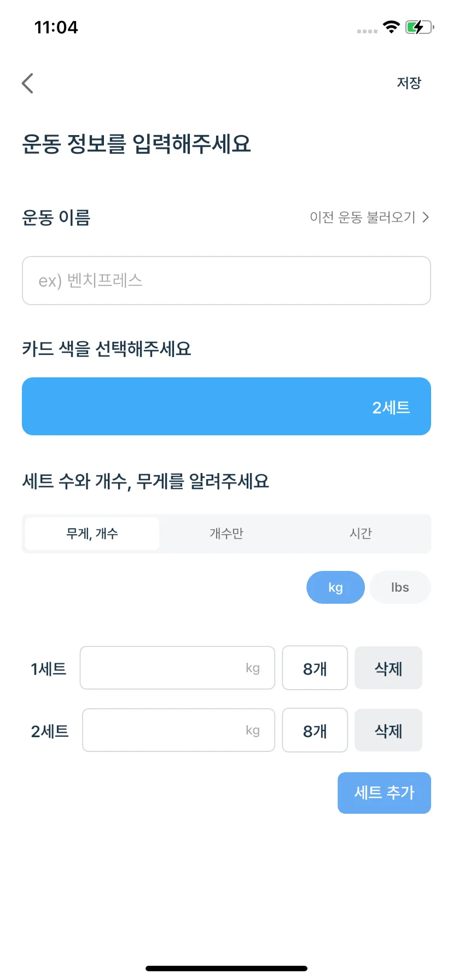The height and width of the screenshot is (980, 453).
Task: Tap the home indicator bar
Action: click(226, 969)
